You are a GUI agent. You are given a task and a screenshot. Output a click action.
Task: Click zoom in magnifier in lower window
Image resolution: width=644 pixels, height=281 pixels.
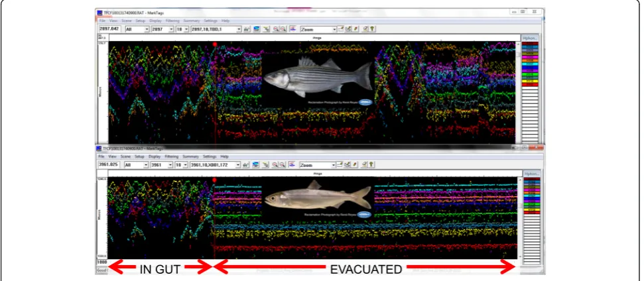(275, 165)
